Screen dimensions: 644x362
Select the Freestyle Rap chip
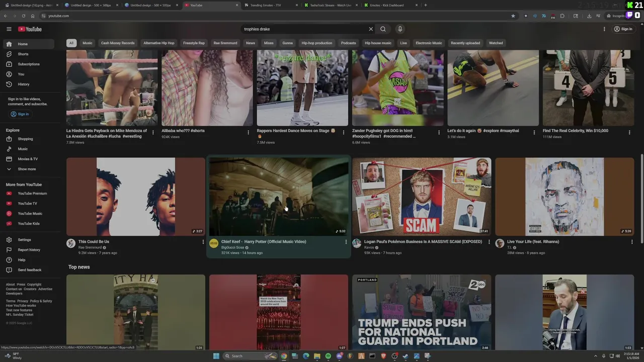pos(194,43)
